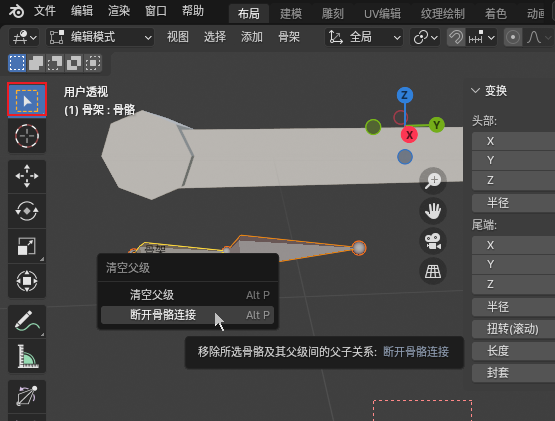
Task: Click the tail X field
Action: point(513,245)
